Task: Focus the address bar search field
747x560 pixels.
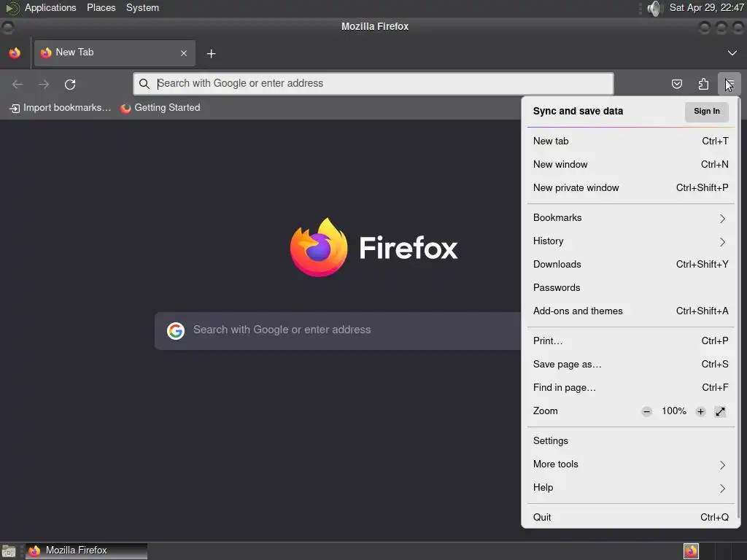Action: point(373,84)
